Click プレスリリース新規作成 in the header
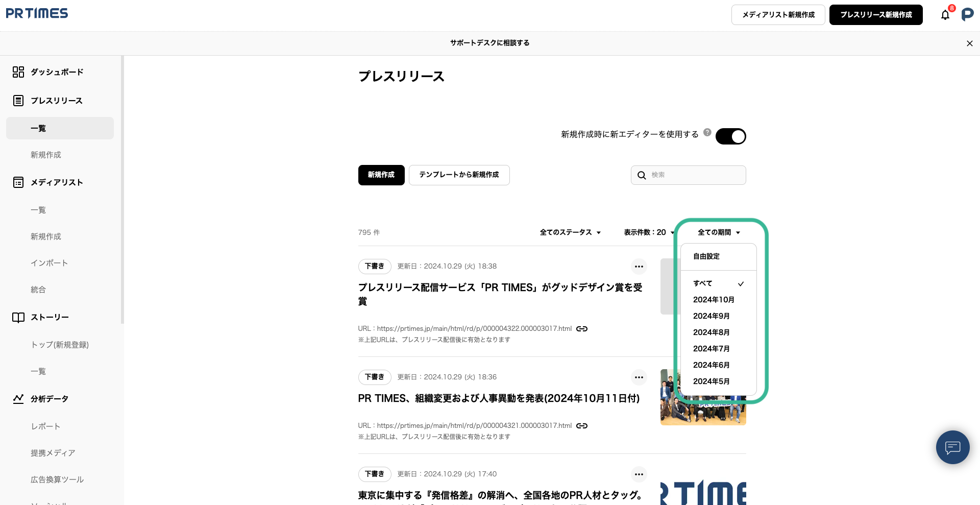 pos(875,15)
